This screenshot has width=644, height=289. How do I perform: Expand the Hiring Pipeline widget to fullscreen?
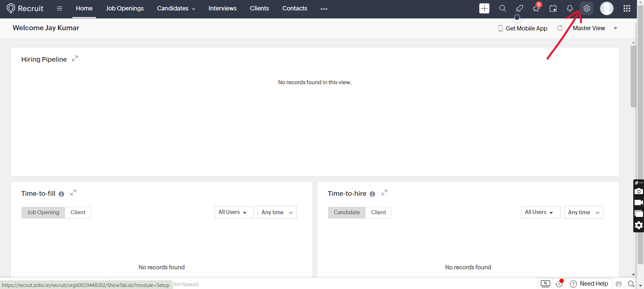75,58
